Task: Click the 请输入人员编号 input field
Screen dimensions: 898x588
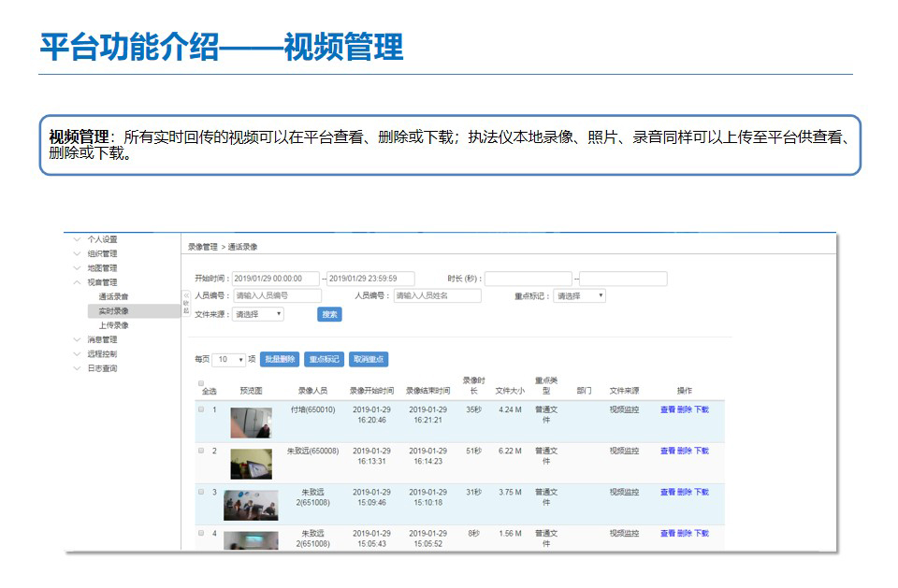Action: point(278,296)
